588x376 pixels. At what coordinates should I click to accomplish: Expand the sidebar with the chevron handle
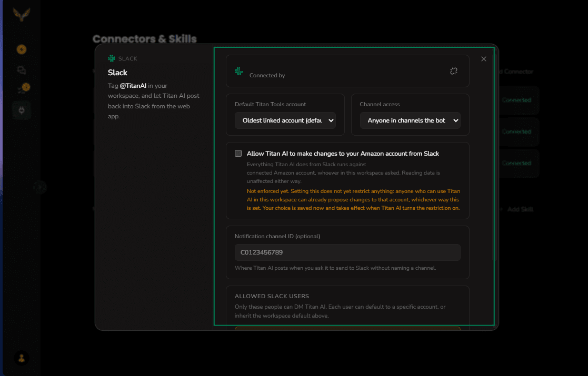tap(40, 187)
